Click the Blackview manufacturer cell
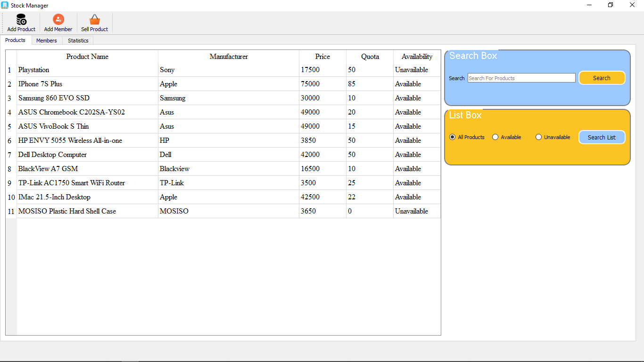This screenshot has height=362, width=644. point(229,169)
